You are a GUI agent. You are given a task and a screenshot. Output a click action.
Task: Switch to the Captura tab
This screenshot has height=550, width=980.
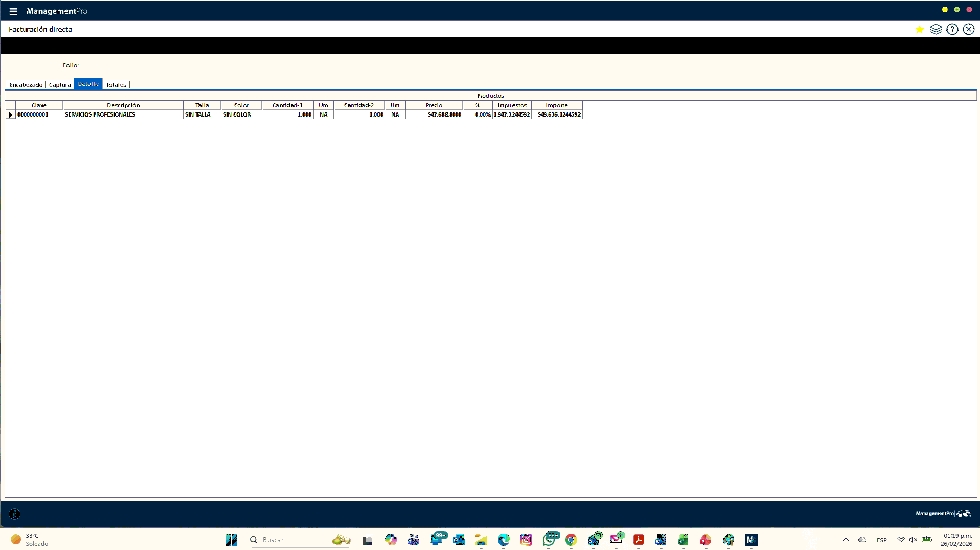click(x=60, y=85)
